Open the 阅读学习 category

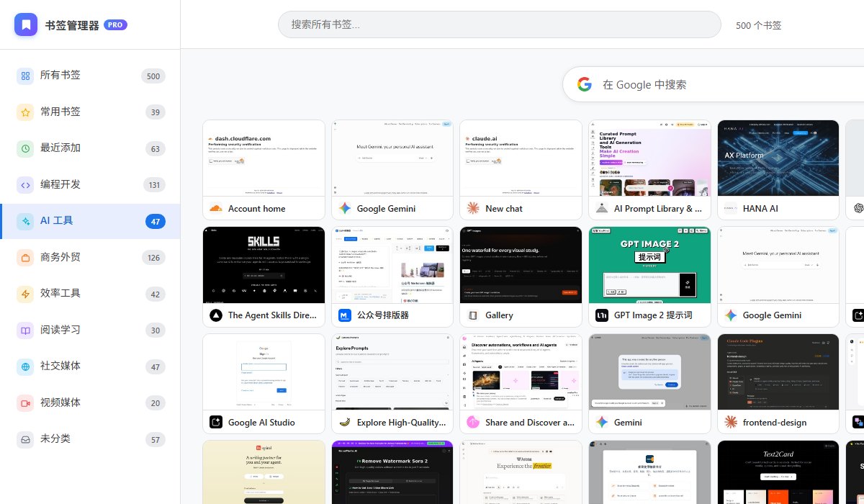[90, 330]
